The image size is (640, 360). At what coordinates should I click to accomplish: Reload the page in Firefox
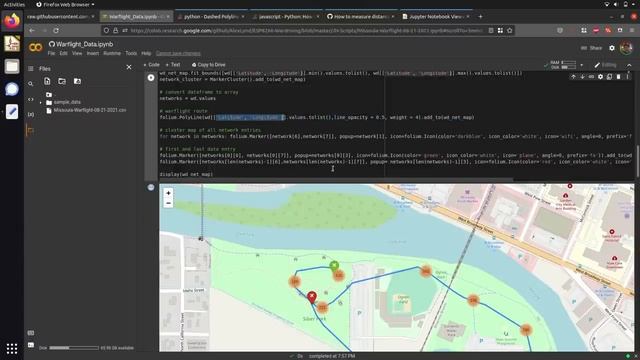click(56, 31)
